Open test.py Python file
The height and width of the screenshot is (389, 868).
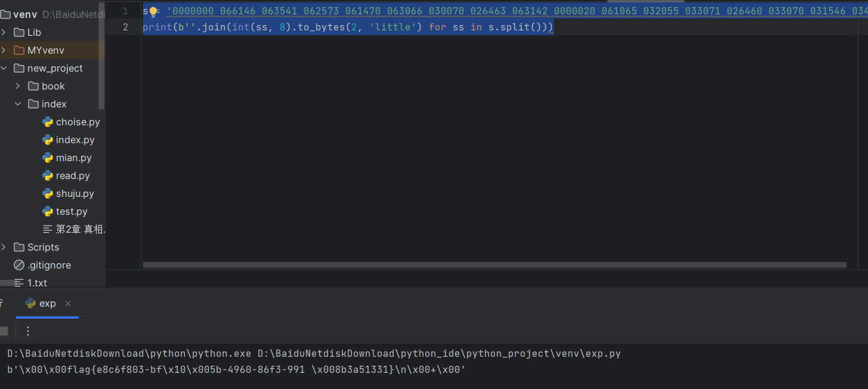(72, 211)
